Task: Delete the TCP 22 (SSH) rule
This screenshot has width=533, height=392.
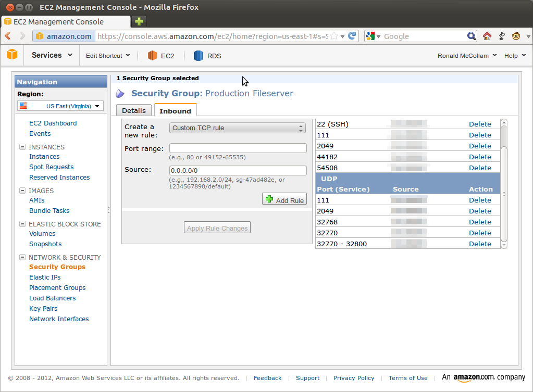Action: click(x=480, y=124)
